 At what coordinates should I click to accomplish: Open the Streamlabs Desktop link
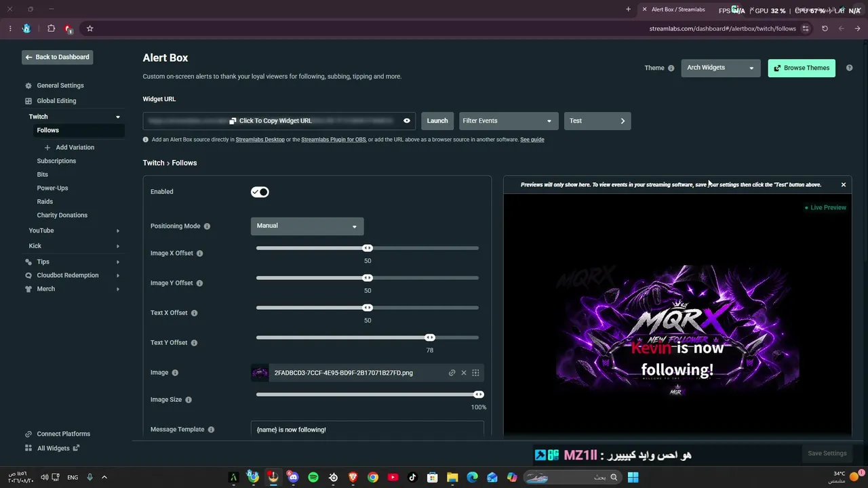(x=260, y=140)
